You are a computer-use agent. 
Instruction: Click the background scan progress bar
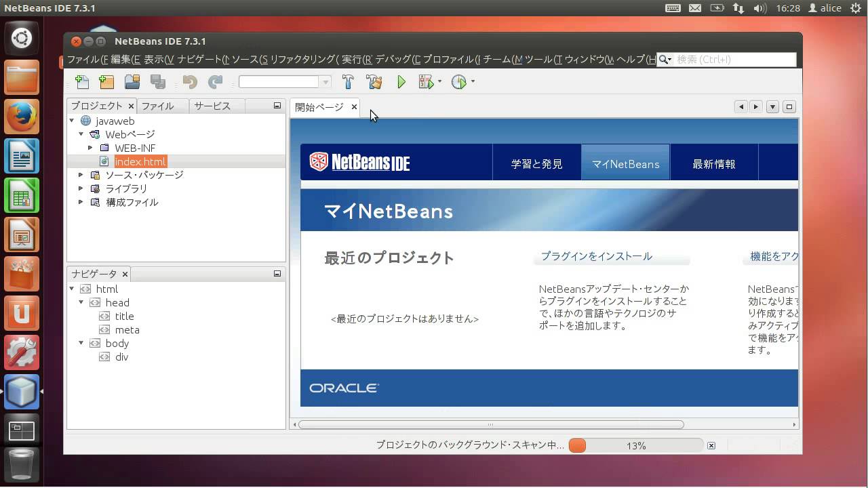click(x=635, y=445)
